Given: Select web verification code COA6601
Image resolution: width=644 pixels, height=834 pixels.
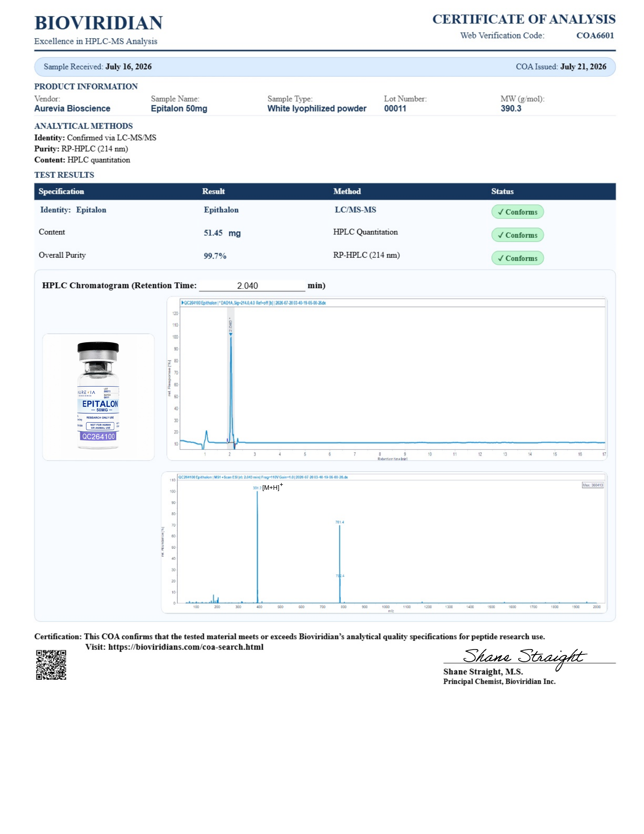Looking at the screenshot, I should pos(595,36).
